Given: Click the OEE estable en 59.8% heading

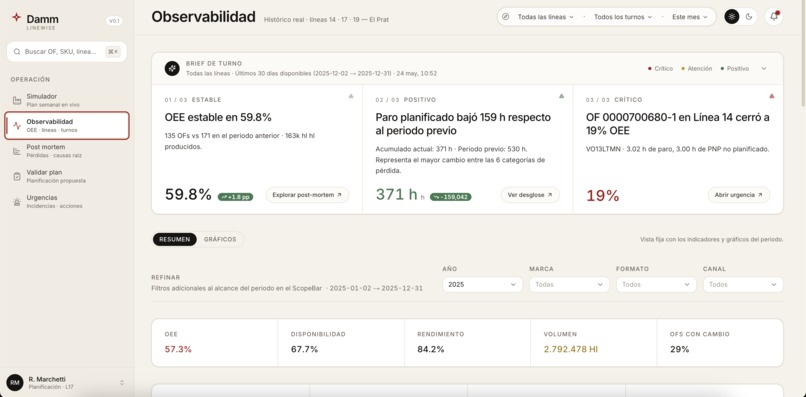Looking at the screenshot, I should 218,117.
